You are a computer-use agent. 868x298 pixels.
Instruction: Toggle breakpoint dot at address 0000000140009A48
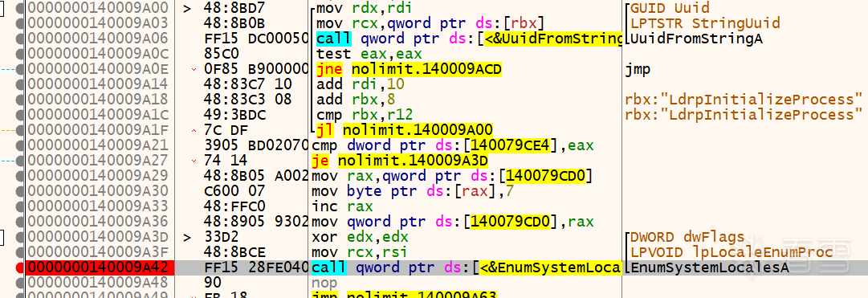click(21, 283)
